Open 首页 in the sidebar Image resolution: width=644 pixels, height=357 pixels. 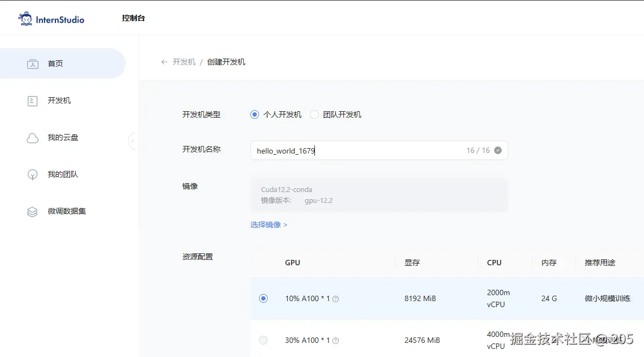pos(62,63)
